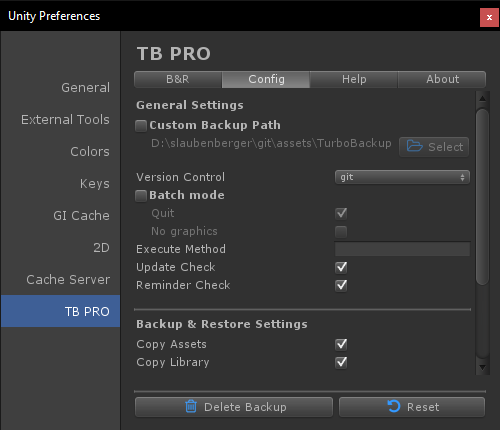The width and height of the screenshot is (500, 430).
Task: Click the Execute Method input field
Action: coord(402,249)
